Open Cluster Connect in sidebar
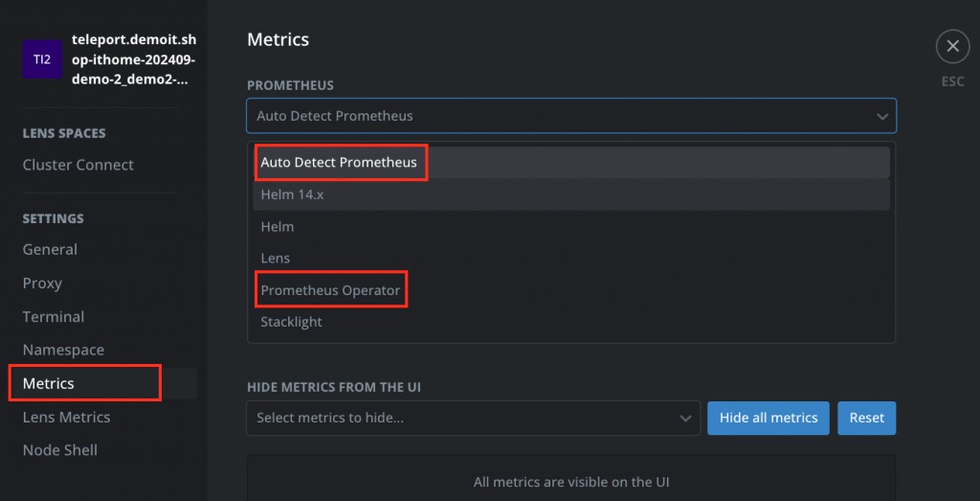This screenshot has width=980, height=501. (x=78, y=165)
